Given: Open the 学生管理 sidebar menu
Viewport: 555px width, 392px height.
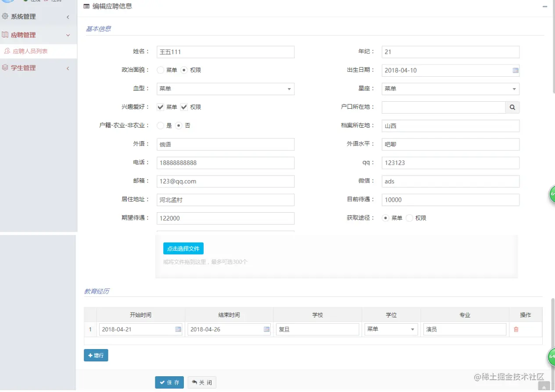Looking at the screenshot, I should tap(39, 68).
